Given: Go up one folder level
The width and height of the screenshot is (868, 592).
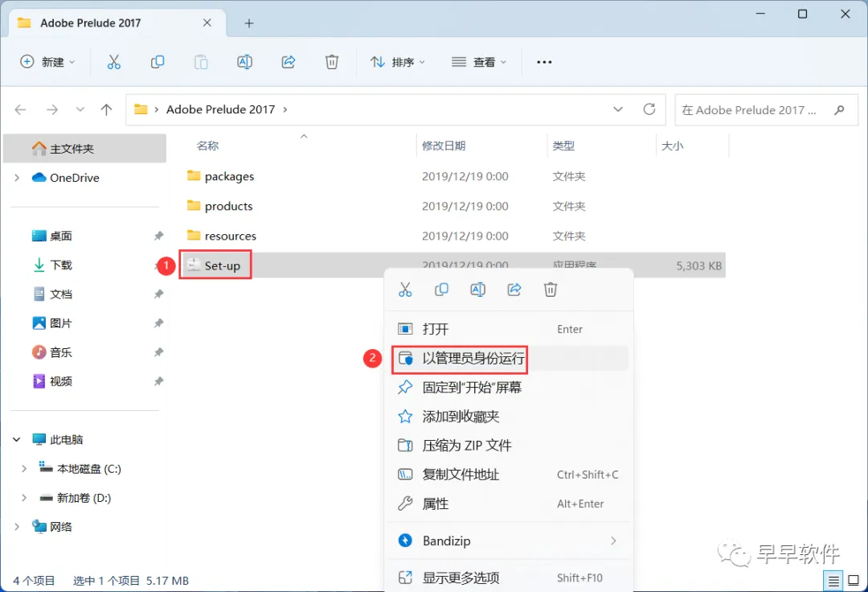Looking at the screenshot, I should coord(106,109).
